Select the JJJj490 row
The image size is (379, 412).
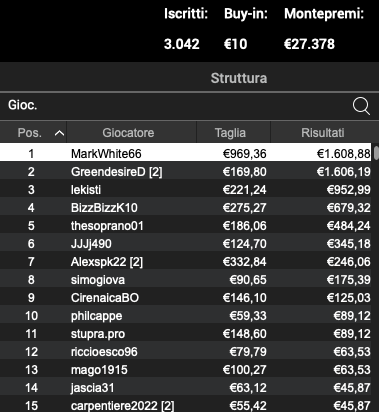tap(185, 243)
